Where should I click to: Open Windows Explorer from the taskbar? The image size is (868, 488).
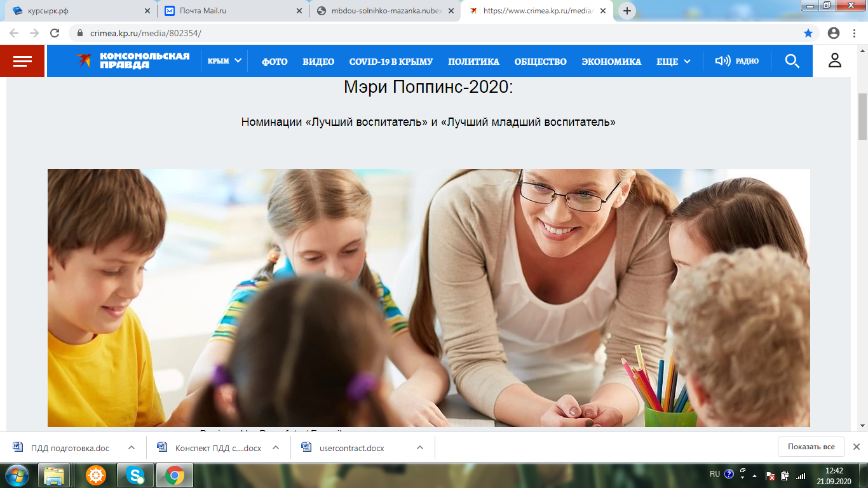54,475
